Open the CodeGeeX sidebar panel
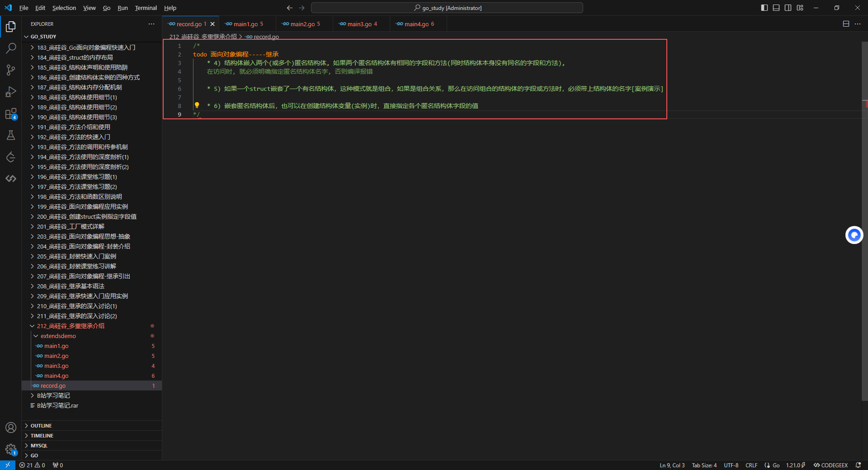The height and width of the screenshot is (470, 868). [11, 179]
